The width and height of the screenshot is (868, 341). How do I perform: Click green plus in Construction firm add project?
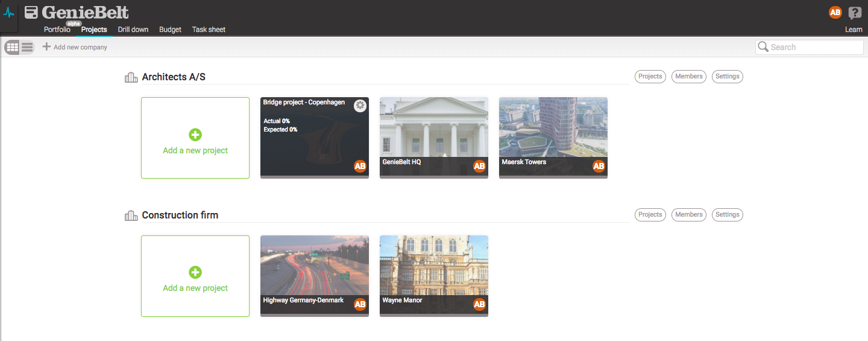point(195,272)
